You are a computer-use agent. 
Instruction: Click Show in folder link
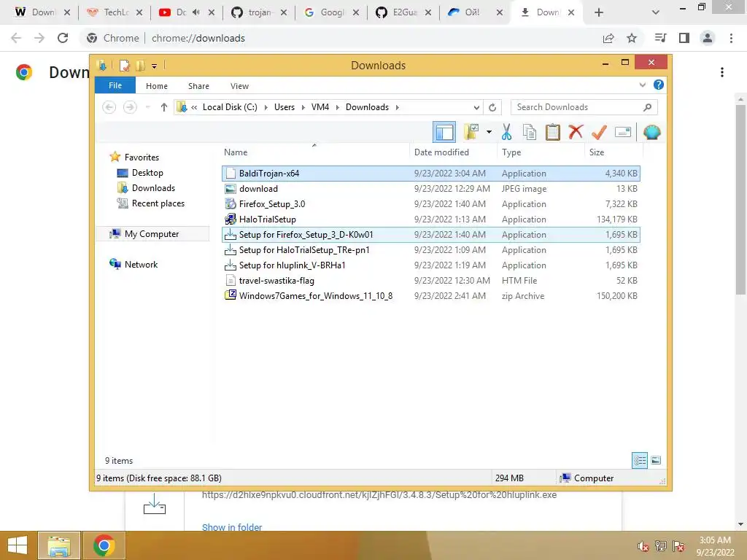[x=232, y=526]
